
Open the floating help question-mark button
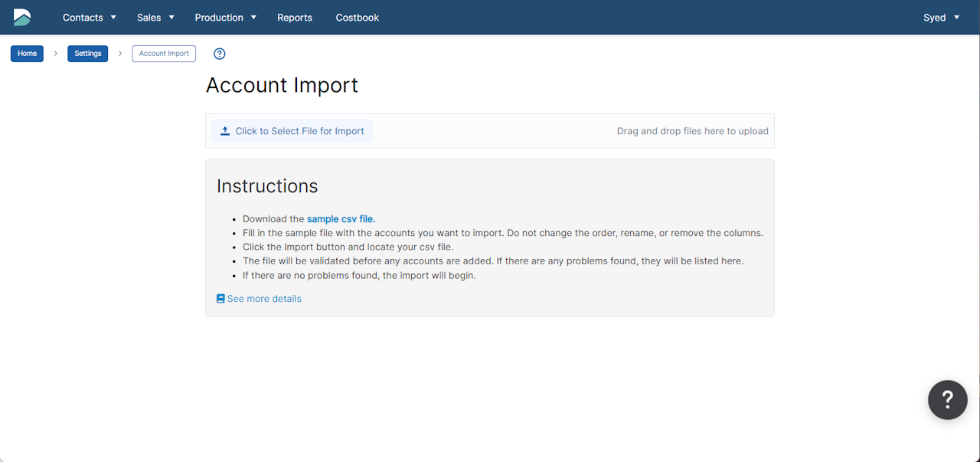(x=947, y=399)
